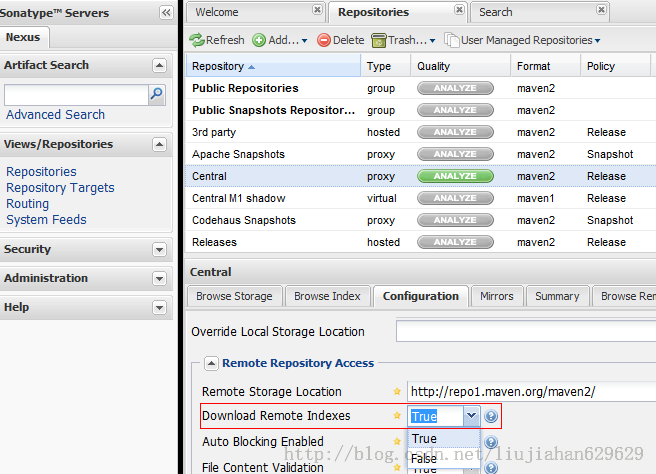Select the Public Repositories row
This screenshot has height=474, width=656.
[420, 88]
